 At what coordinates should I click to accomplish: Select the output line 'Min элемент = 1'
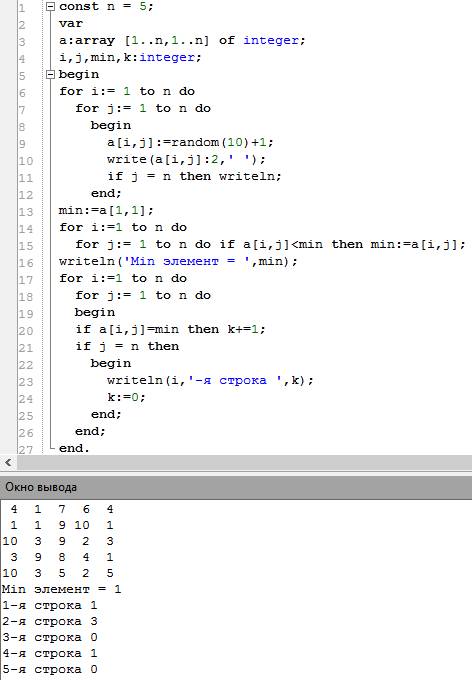[62, 589]
